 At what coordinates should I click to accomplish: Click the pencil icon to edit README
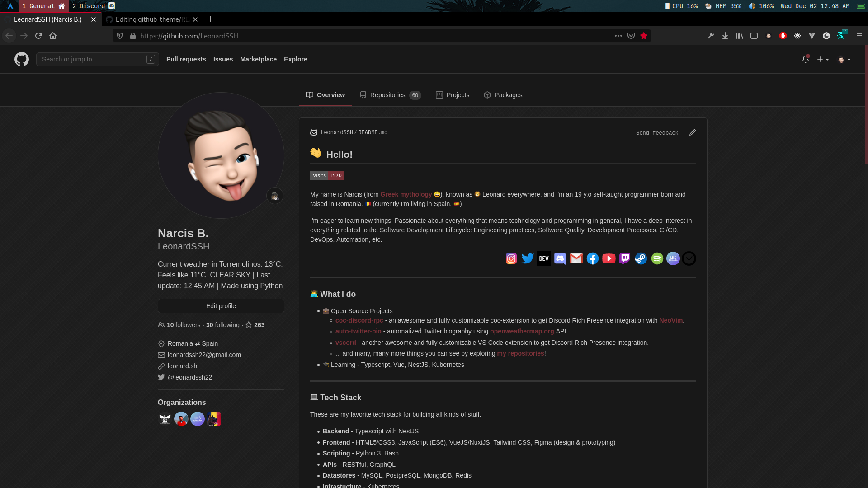coord(693,132)
